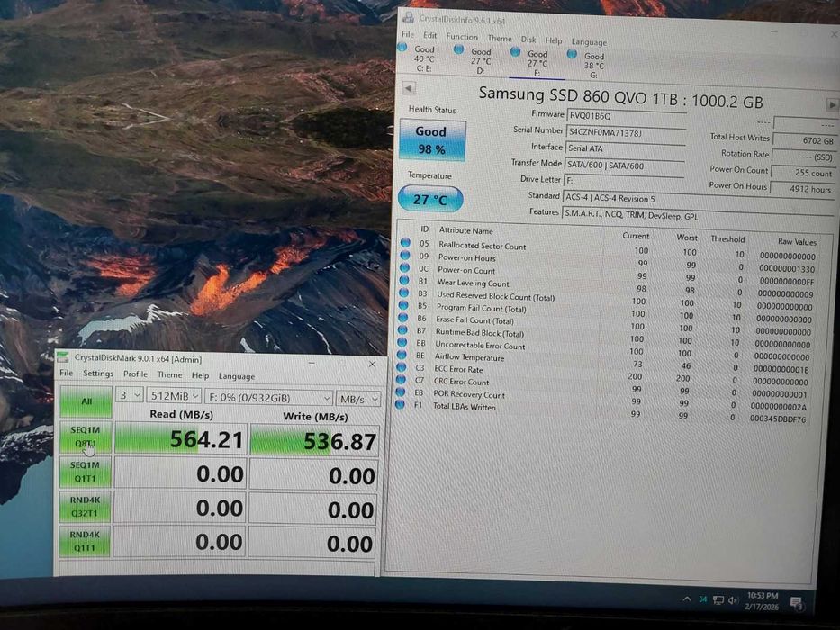This screenshot has height=630, width=840.
Task: Run the RND4K Q1T1 test
Action: point(85,541)
